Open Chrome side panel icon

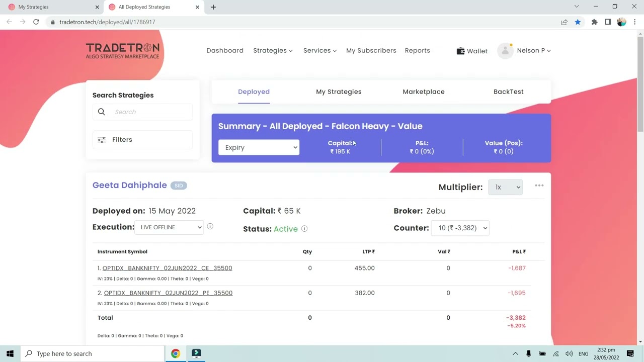tap(608, 22)
